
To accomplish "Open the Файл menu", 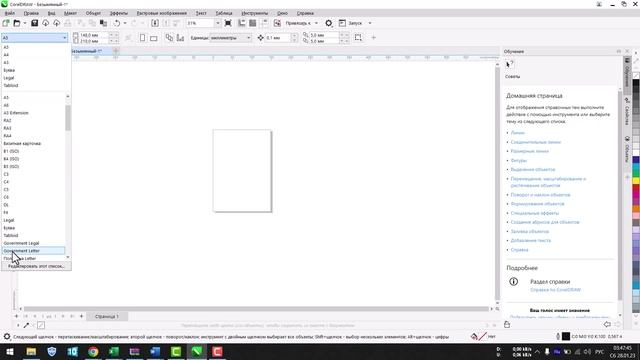I will pyautogui.click(x=9, y=13).
